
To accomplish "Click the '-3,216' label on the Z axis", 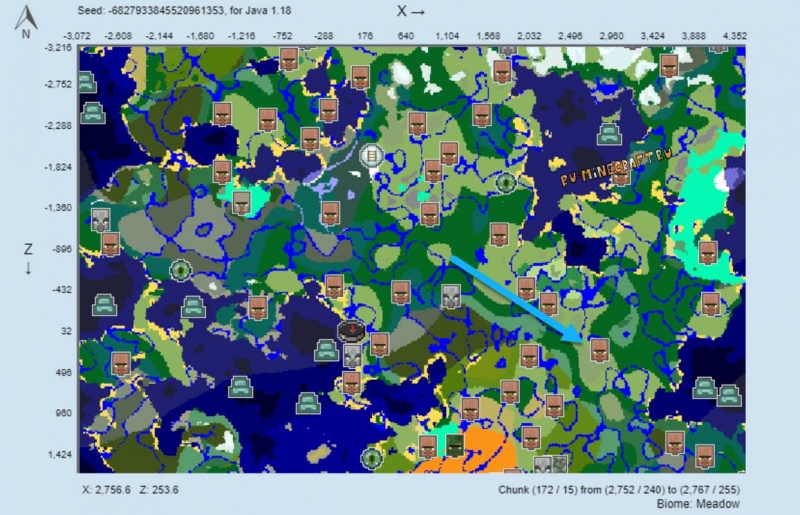I will 59,48.
